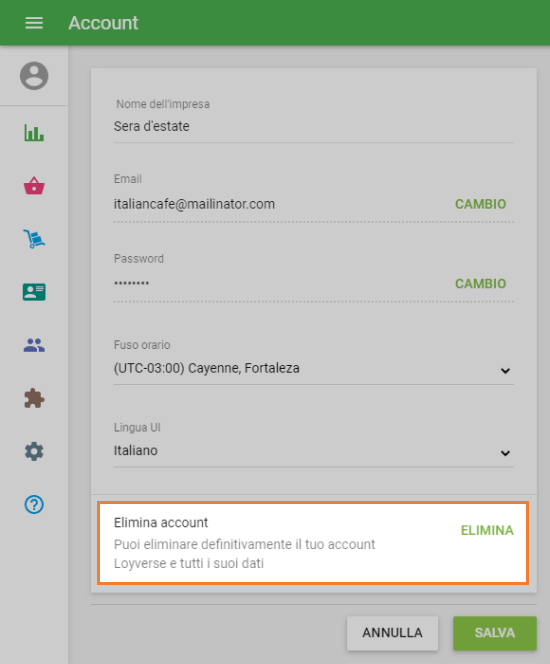Click CAMBIO next to the password
This screenshot has width=550, height=664.
click(480, 284)
